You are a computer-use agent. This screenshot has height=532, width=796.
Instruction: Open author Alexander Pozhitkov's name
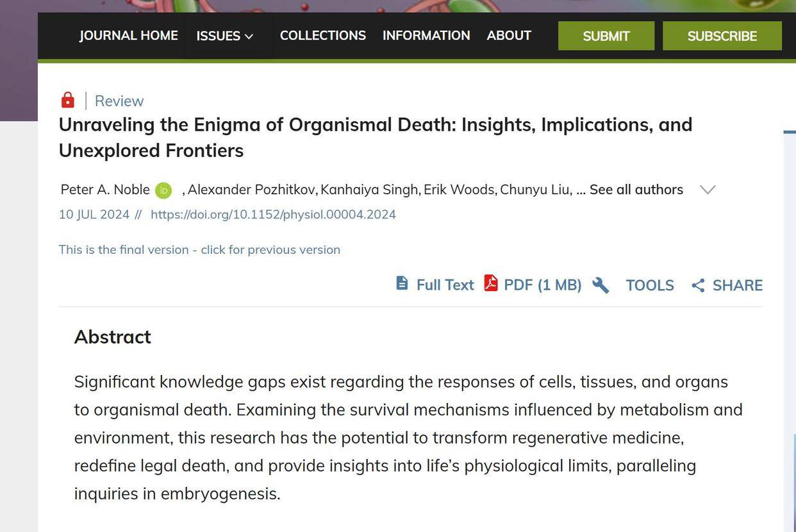pyautogui.click(x=252, y=190)
